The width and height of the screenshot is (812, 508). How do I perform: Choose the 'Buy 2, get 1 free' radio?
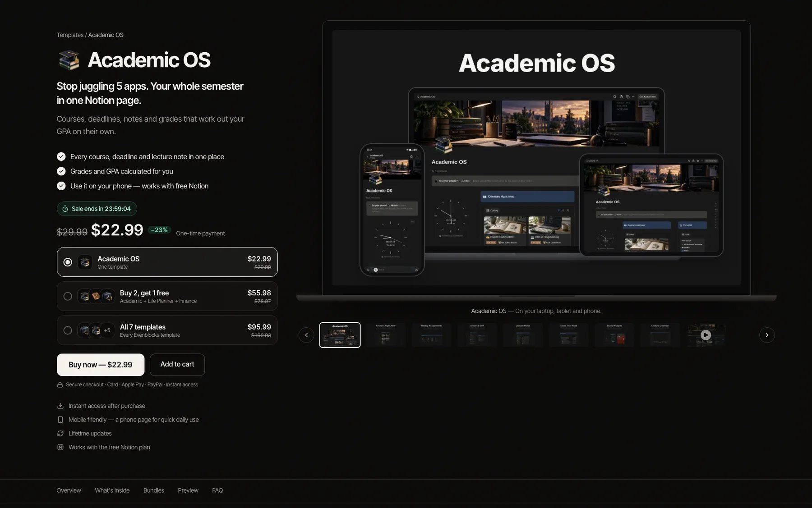click(x=68, y=296)
